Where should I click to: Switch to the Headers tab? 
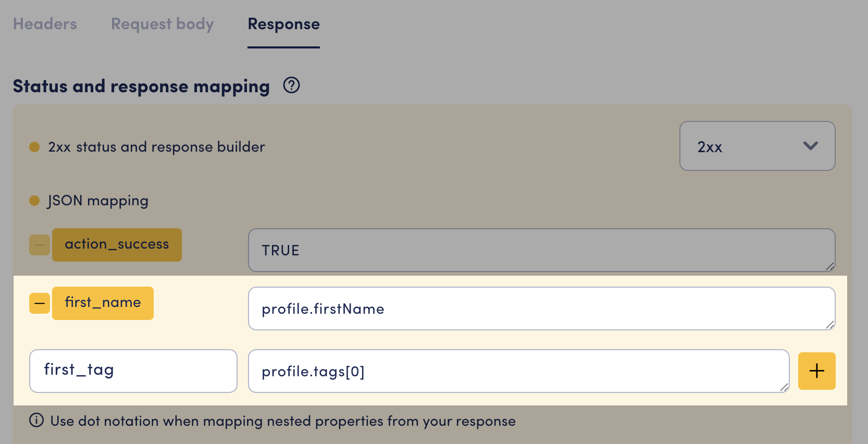point(45,24)
